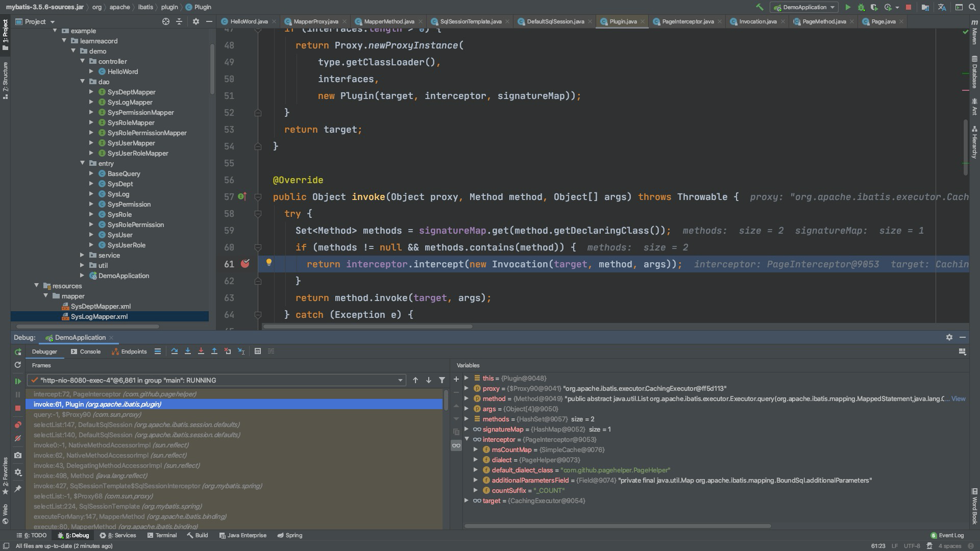980x551 pixels.
Task: Switch to the Invocation.java tab
Action: click(x=757, y=21)
